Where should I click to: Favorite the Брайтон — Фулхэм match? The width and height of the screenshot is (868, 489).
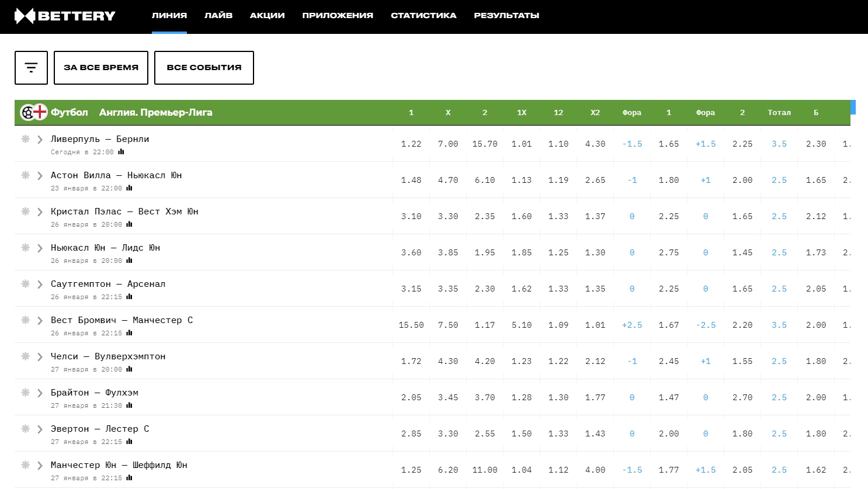[x=26, y=393]
